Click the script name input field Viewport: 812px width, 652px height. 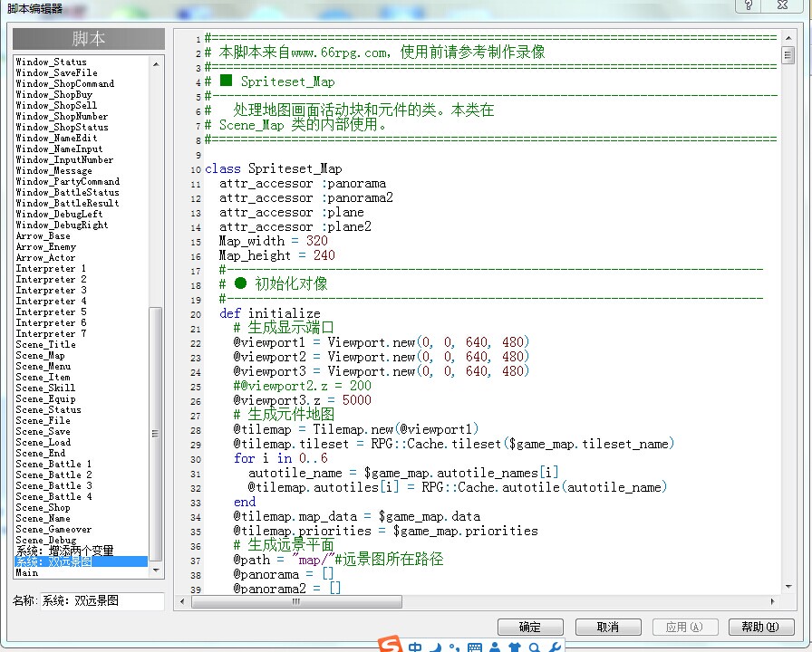coord(102,600)
